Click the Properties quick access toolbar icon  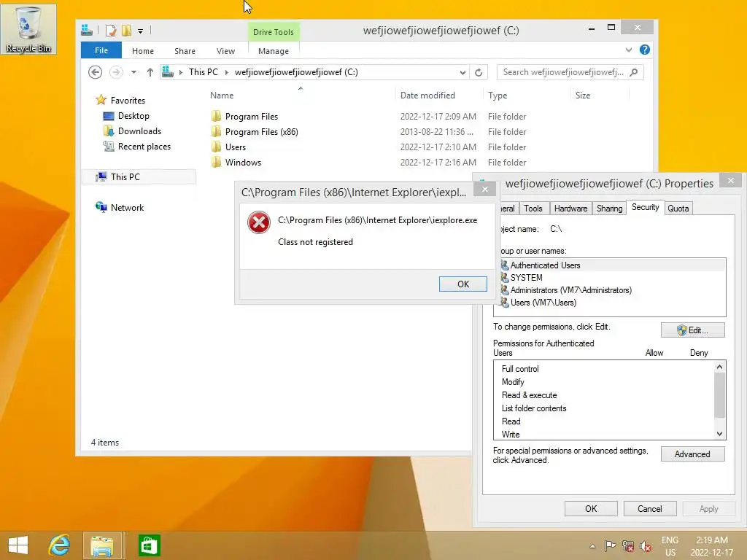click(111, 31)
